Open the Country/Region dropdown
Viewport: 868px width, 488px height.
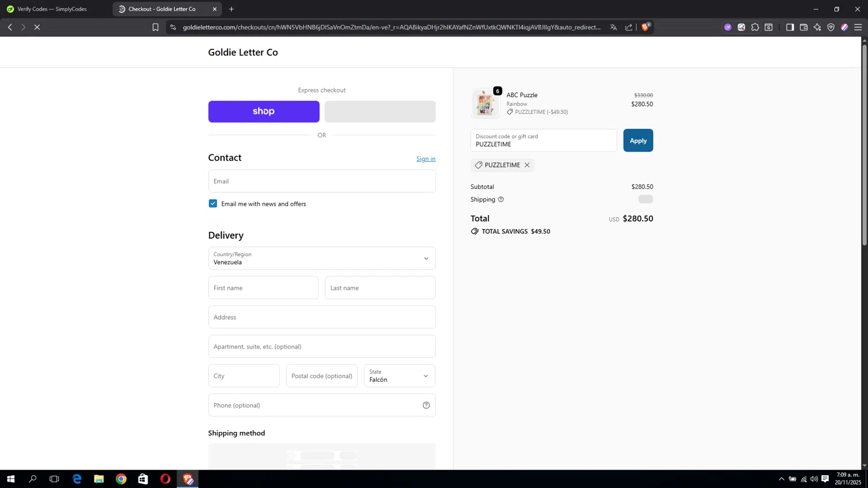322,258
